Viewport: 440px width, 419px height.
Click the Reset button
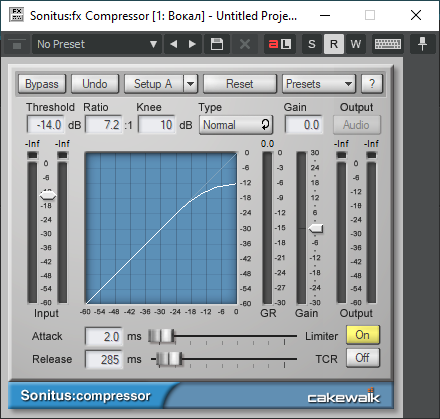coord(240,84)
